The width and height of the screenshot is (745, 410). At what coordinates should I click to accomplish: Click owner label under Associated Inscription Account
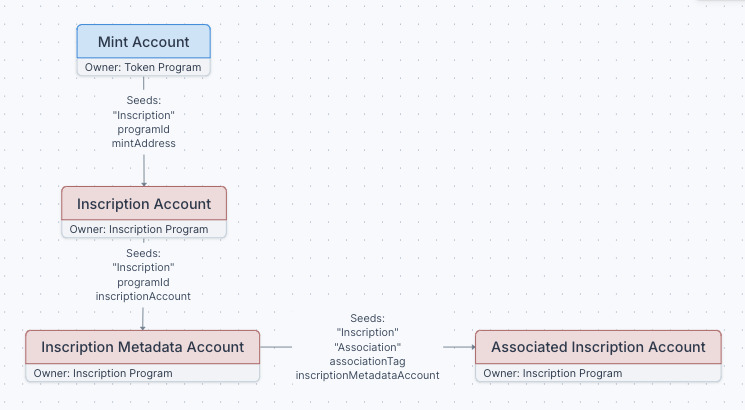(x=553, y=374)
